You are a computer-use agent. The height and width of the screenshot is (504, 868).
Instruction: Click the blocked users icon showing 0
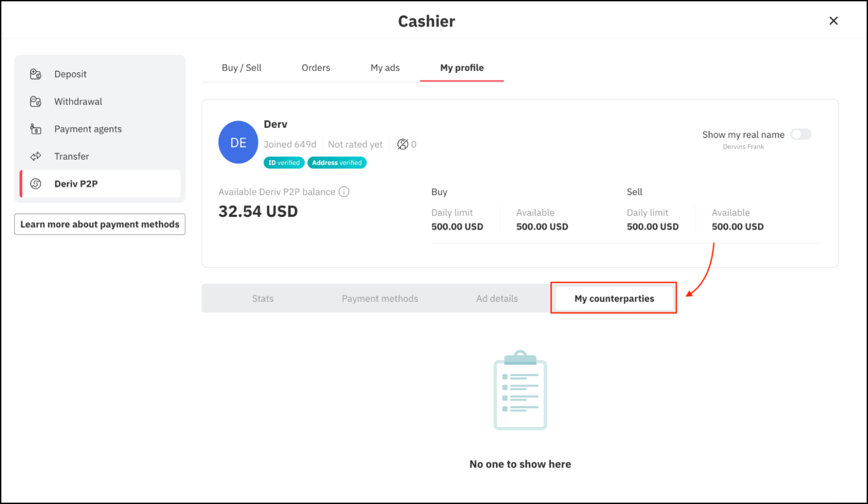click(403, 144)
